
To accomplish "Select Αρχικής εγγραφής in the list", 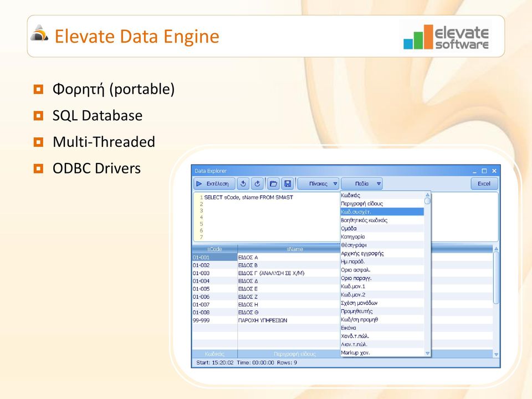I will click(382, 253).
